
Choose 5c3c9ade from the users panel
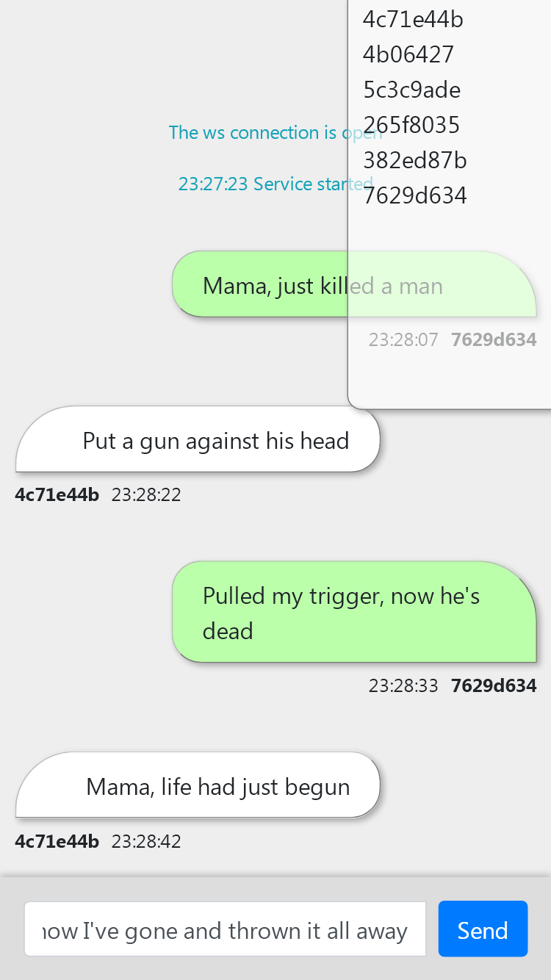[412, 90]
